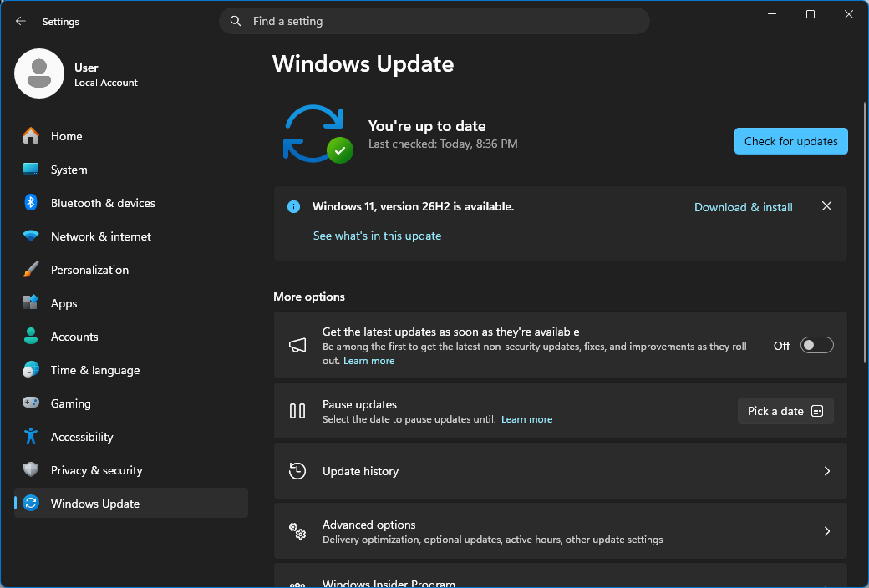869x588 pixels.
Task: Click the search magnifier icon
Action: (x=236, y=21)
